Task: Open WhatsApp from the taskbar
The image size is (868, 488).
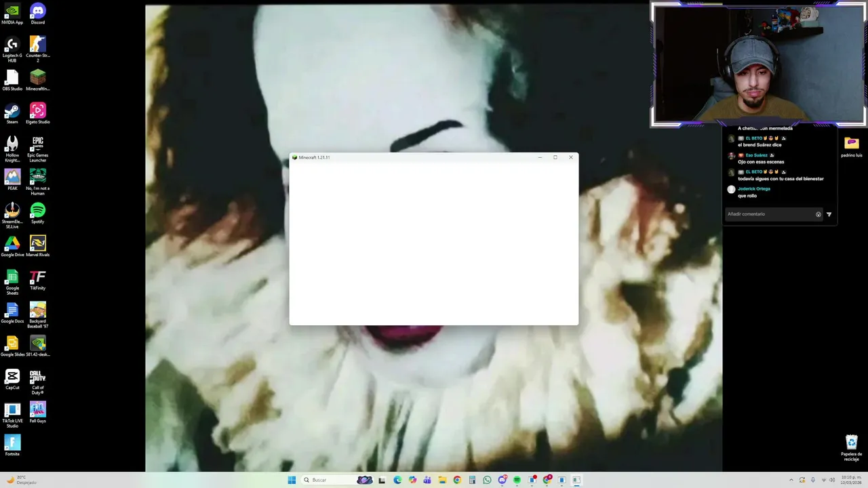Action: [487, 480]
